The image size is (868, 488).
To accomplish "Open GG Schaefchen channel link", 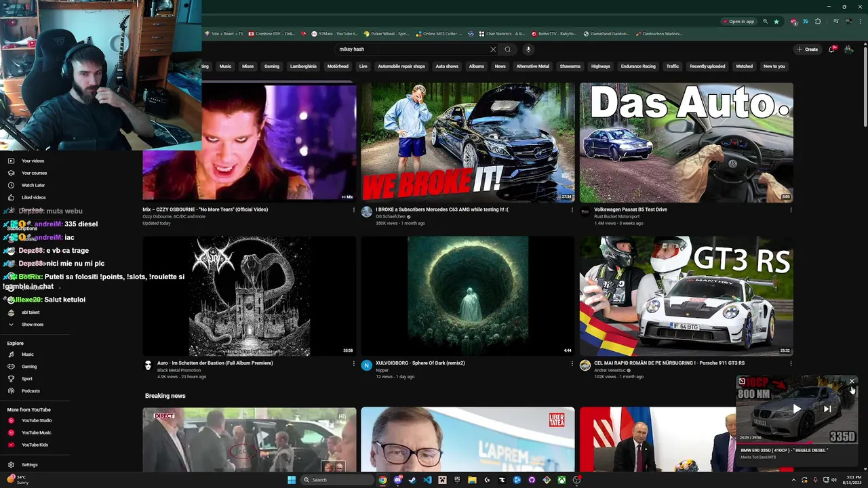I will (x=390, y=216).
